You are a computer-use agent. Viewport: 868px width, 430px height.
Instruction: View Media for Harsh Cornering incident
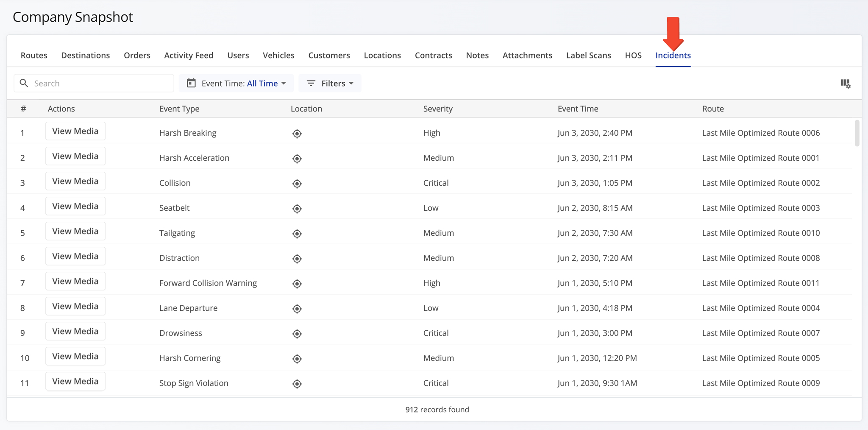point(75,356)
